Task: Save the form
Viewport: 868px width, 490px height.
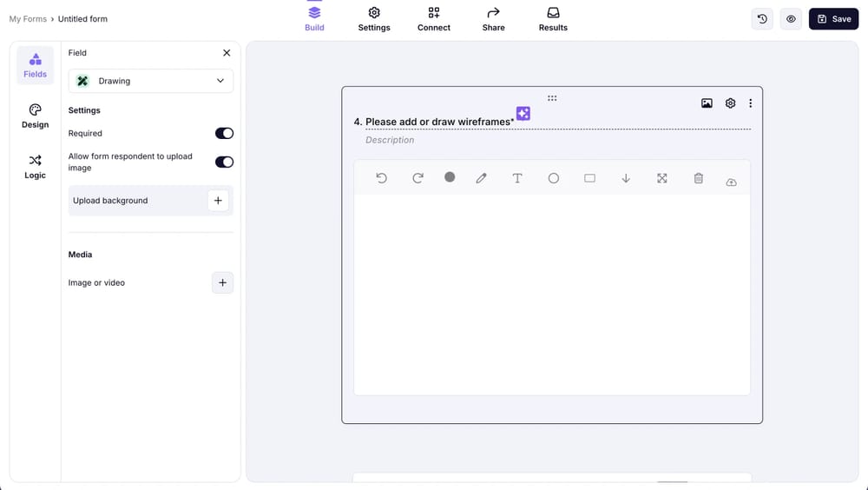Action: click(833, 19)
